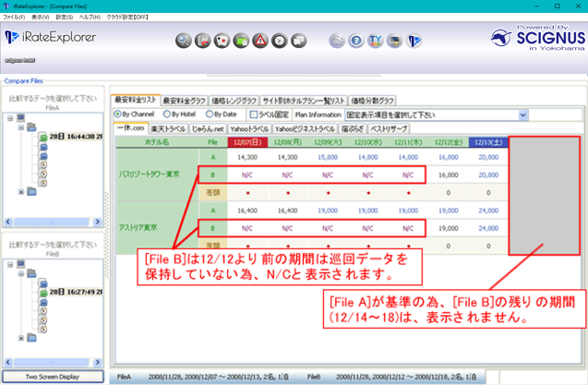Switch to the 楽天トラベル channel tab
This screenshot has height=385, width=588.
coord(169,128)
